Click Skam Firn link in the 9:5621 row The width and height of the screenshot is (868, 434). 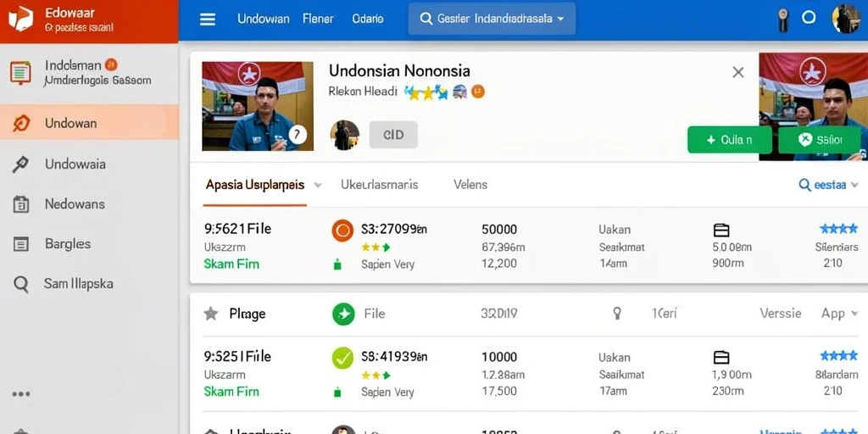pyautogui.click(x=231, y=264)
